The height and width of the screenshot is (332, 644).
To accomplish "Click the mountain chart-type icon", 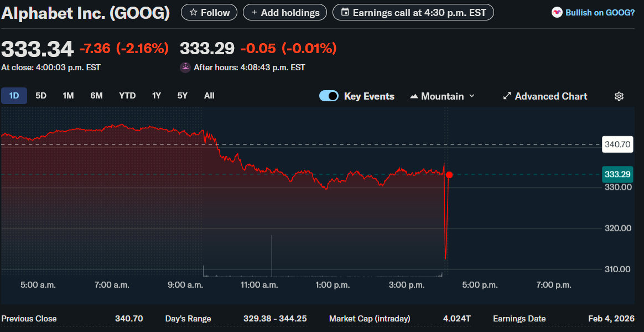I will [414, 96].
